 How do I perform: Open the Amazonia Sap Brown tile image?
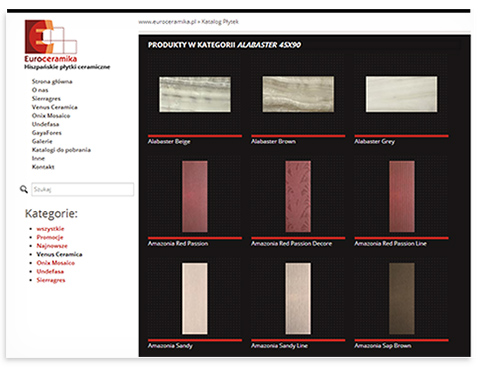(402, 299)
